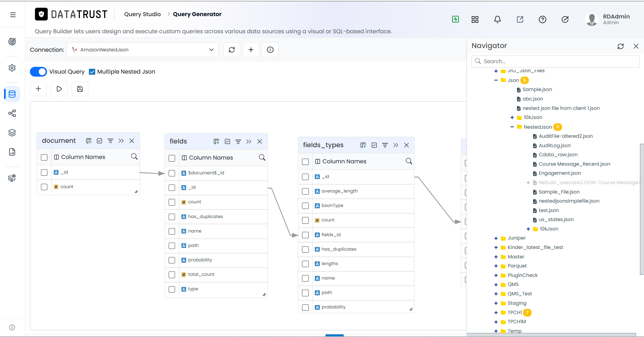
Task: Select Engagement.json file
Action: [560, 173]
